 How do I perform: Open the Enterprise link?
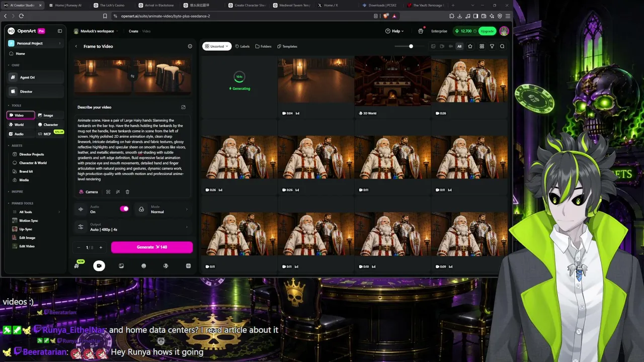pos(439,31)
